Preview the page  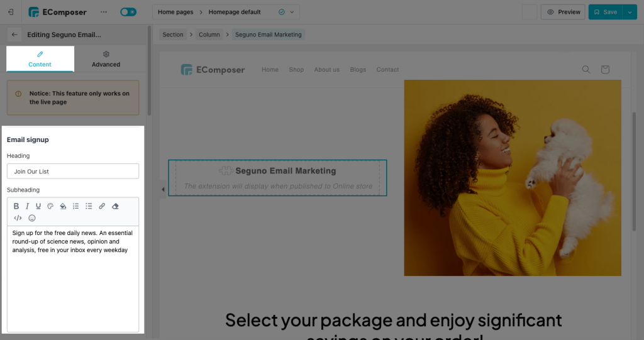click(x=563, y=12)
